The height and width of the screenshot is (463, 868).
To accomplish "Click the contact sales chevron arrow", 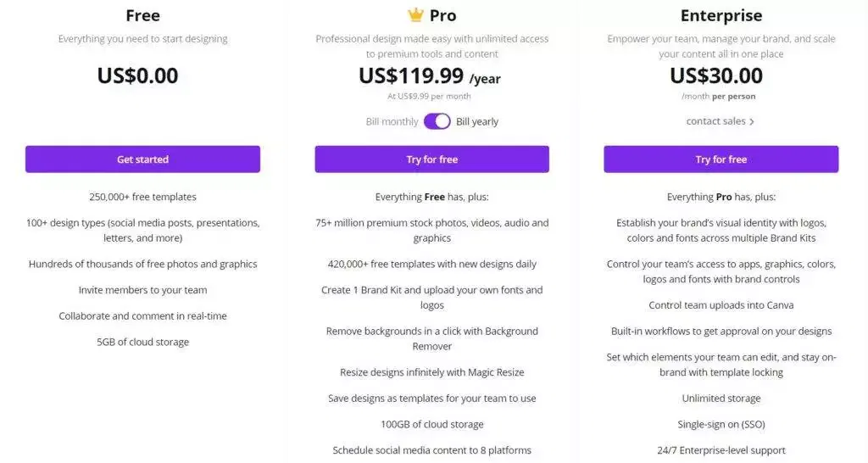I will [752, 122].
